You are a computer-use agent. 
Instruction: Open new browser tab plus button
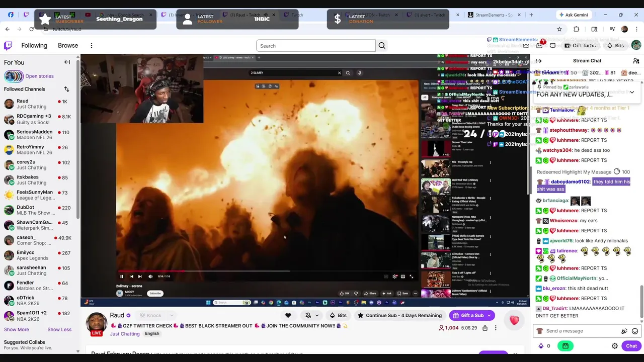tap(531, 15)
